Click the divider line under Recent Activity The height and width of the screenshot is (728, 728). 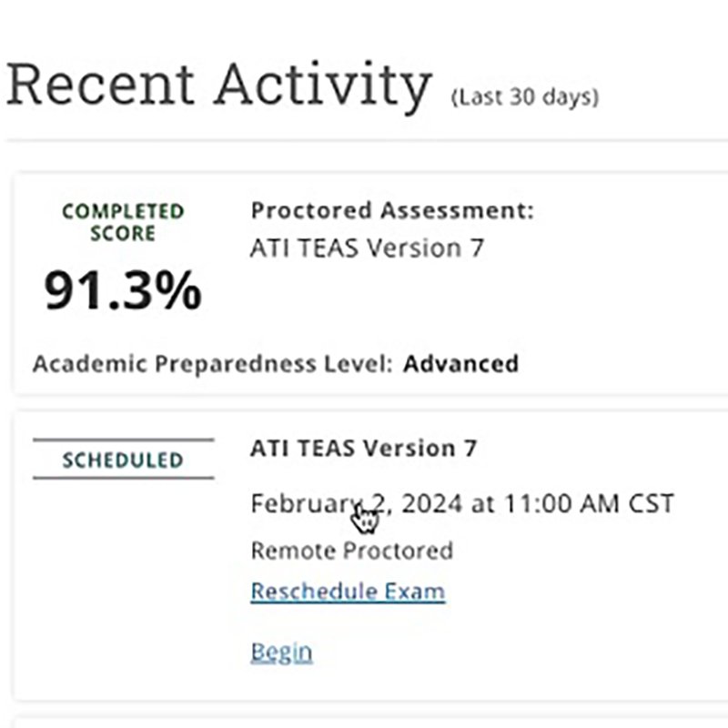[367, 139]
